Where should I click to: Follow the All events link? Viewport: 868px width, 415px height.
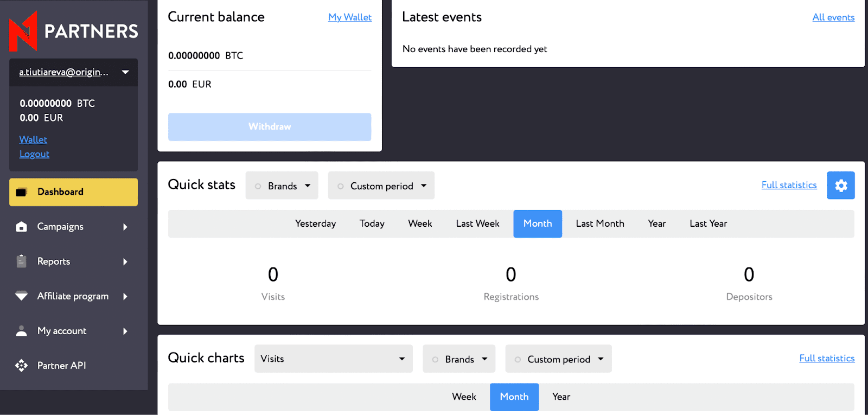coord(833,17)
